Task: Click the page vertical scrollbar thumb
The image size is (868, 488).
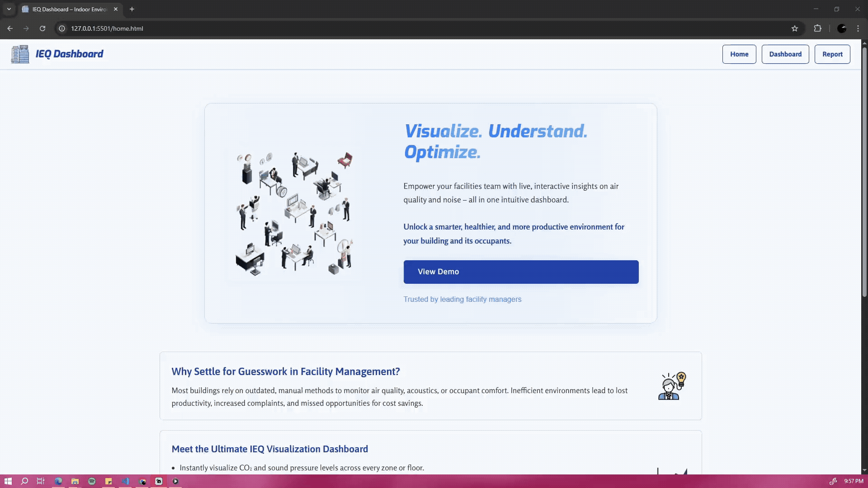Action: tap(864, 172)
